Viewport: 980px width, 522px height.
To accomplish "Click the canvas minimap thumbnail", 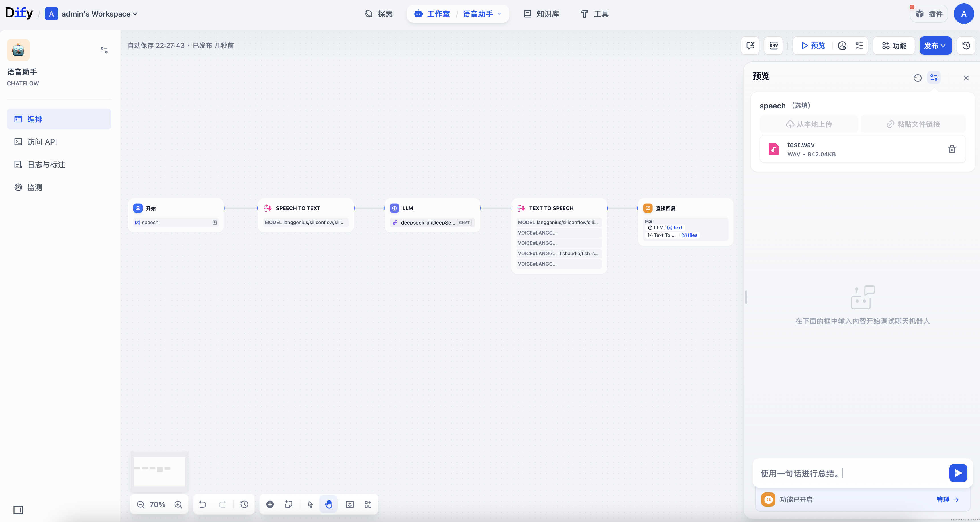I will [160, 471].
